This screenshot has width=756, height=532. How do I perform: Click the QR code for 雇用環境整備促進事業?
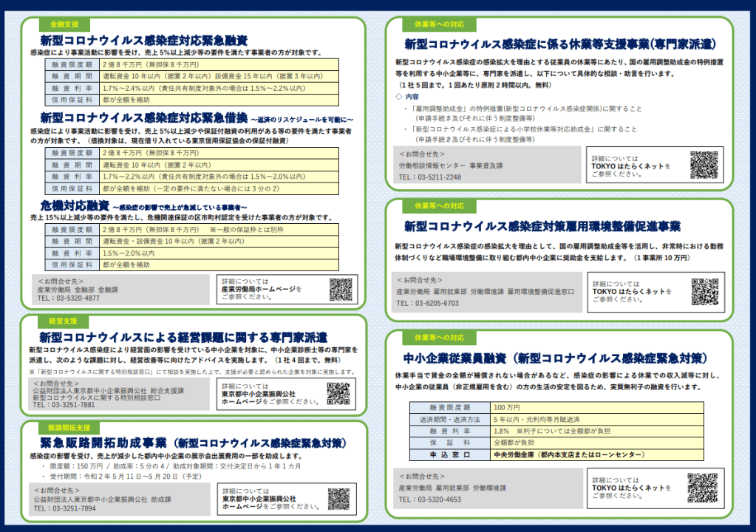[704, 291]
